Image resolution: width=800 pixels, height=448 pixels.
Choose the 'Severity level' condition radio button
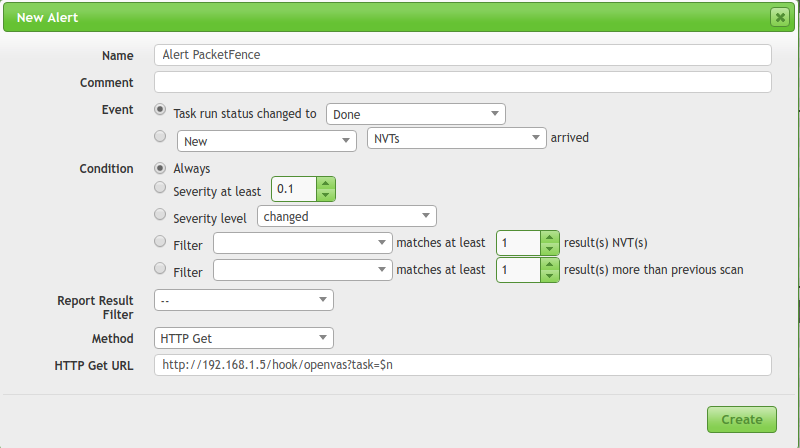161,214
